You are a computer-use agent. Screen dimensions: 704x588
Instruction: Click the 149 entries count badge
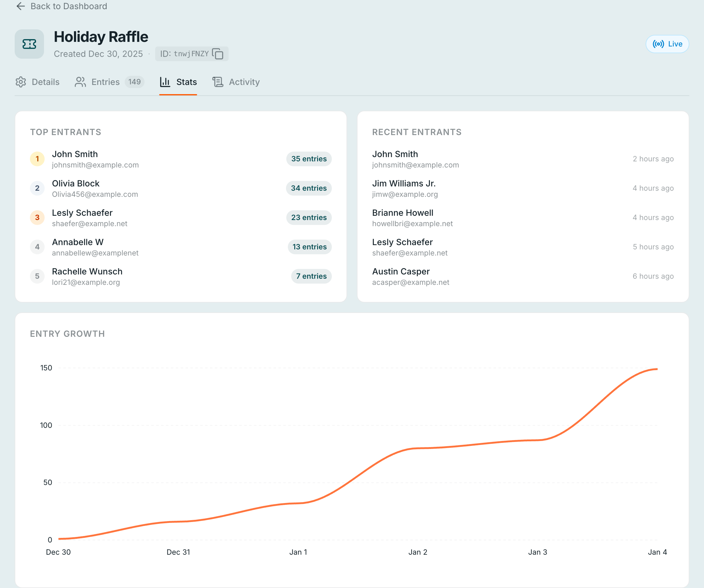pyautogui.click(x=134, y=82)
